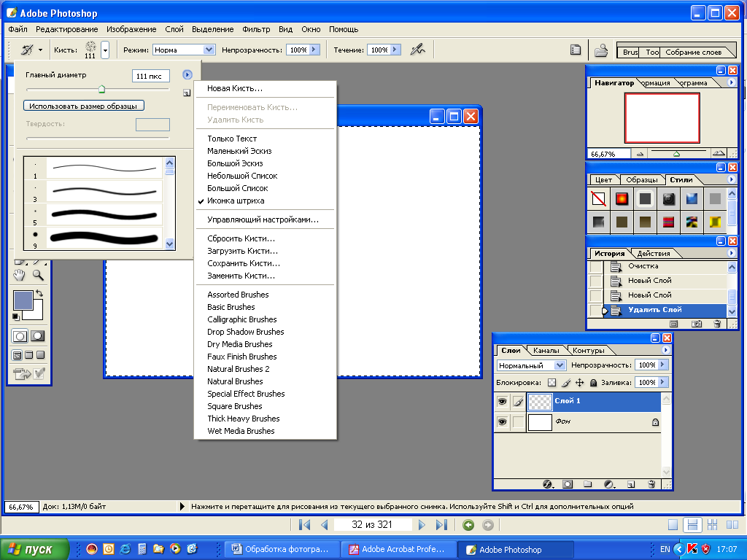This screenshot has width=747, height=560.
Task: Open the Изображение menu
Action: 131,29
